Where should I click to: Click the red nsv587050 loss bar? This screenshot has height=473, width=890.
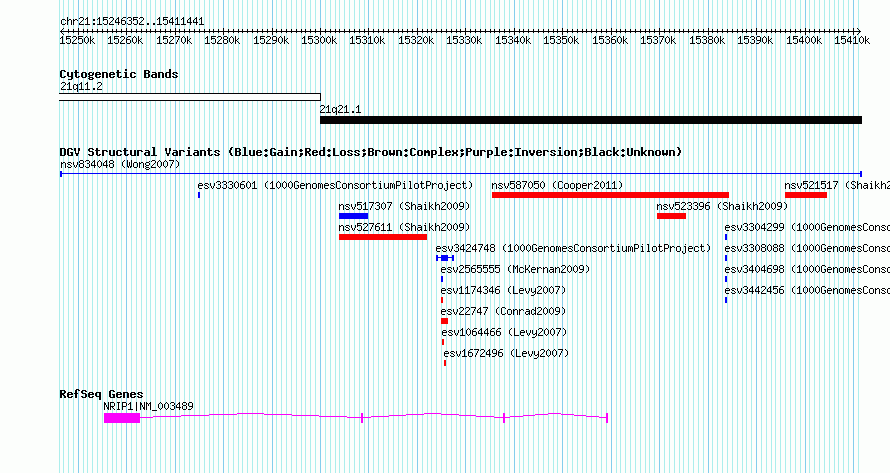coord(610,195)
